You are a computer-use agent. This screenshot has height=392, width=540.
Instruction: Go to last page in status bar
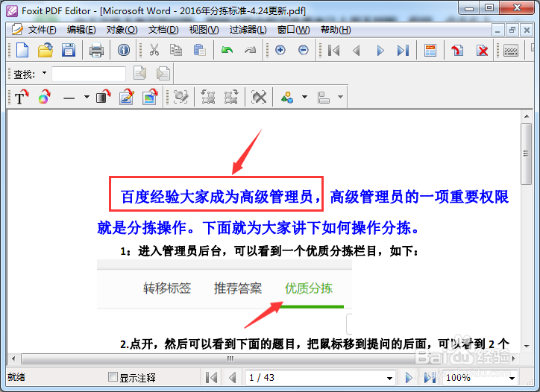click(430, 378)
